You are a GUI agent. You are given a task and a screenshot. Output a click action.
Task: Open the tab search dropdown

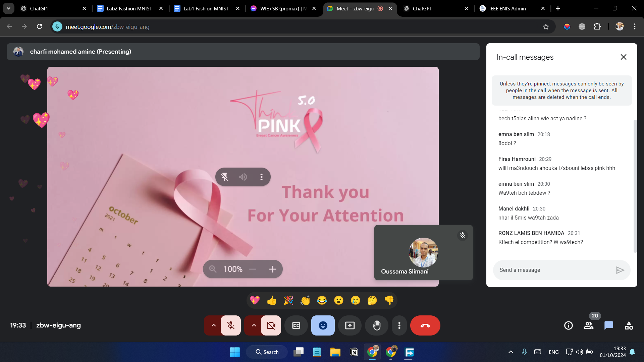[8, 8]
